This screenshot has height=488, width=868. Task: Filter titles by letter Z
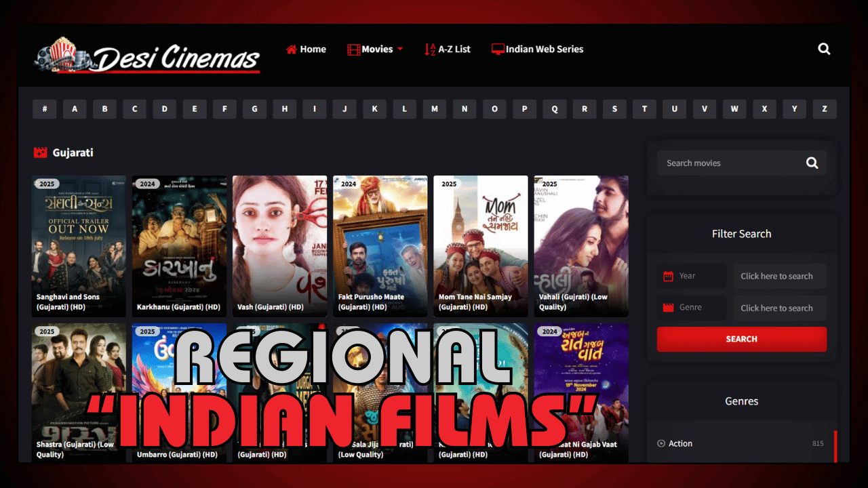825,109
